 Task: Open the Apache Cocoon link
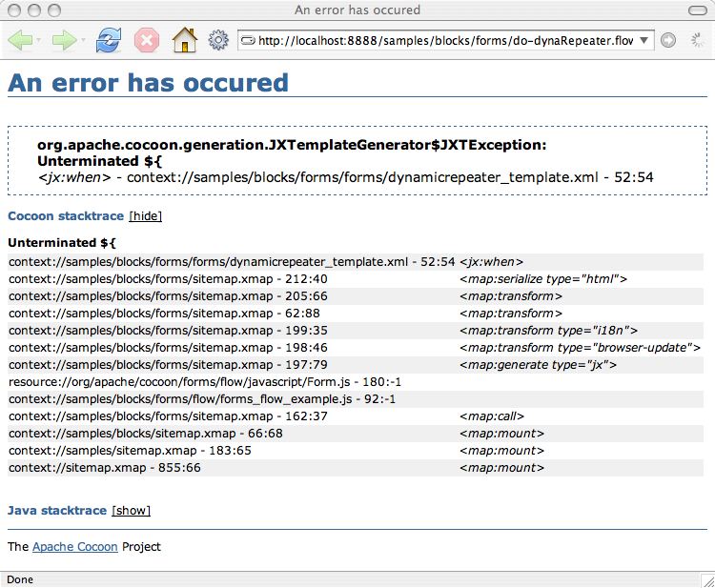(x=75, y=546)
